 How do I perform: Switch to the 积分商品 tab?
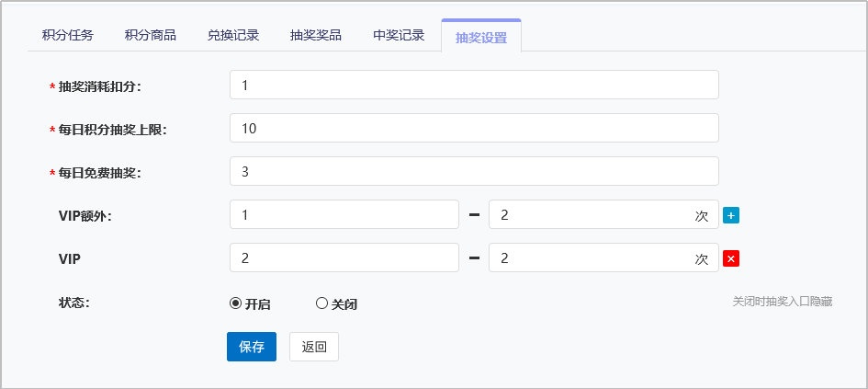click(151, 36)
